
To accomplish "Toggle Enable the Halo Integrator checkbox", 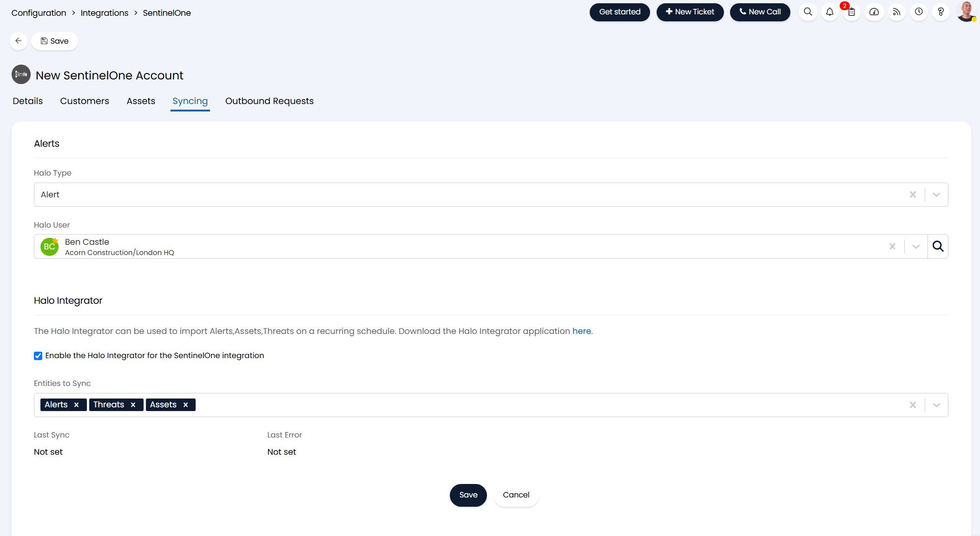I will [x=38, y=356].
